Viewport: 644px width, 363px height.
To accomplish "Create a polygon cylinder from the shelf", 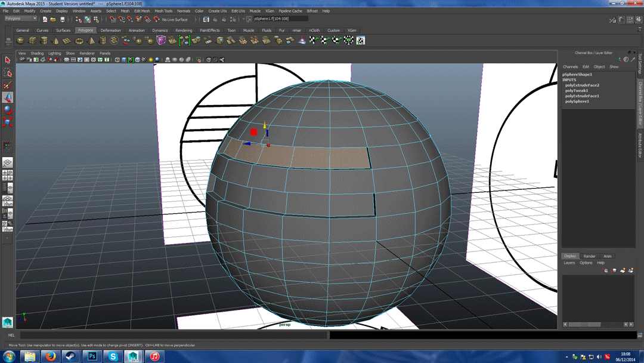I will coord(44,40).
